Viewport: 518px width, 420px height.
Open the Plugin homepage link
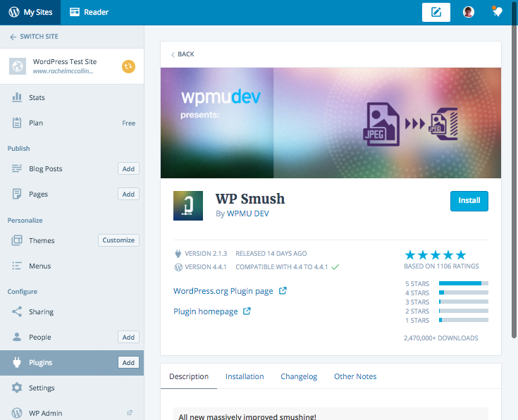(206, 311)
